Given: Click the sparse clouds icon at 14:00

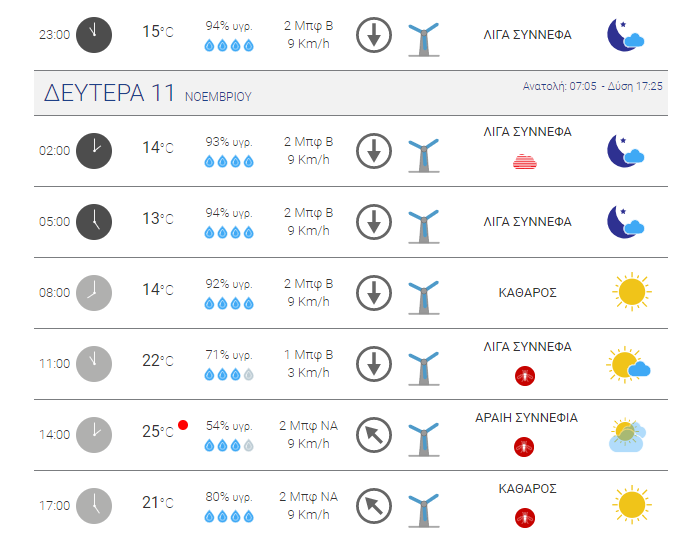Looking at the screenshot, I should 627,435.
